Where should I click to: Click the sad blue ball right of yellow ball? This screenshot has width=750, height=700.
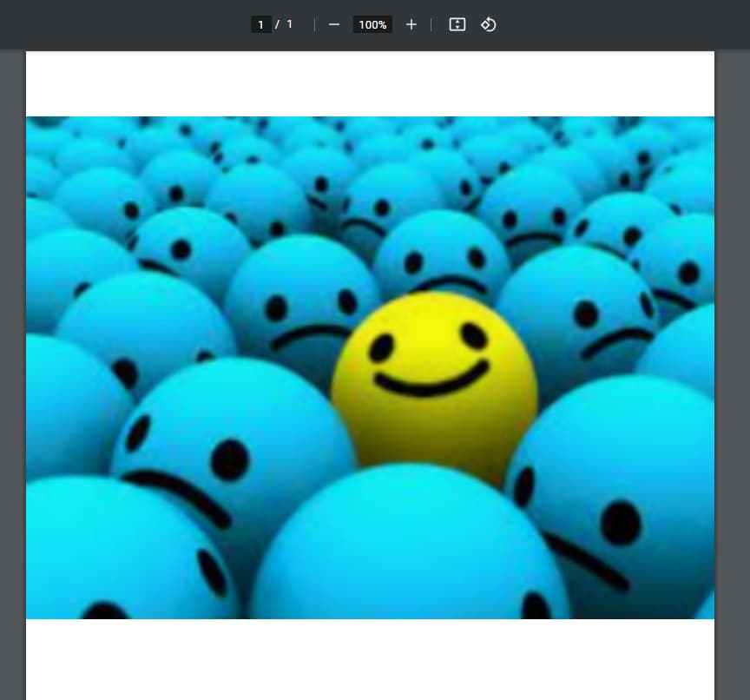point(590,321)
